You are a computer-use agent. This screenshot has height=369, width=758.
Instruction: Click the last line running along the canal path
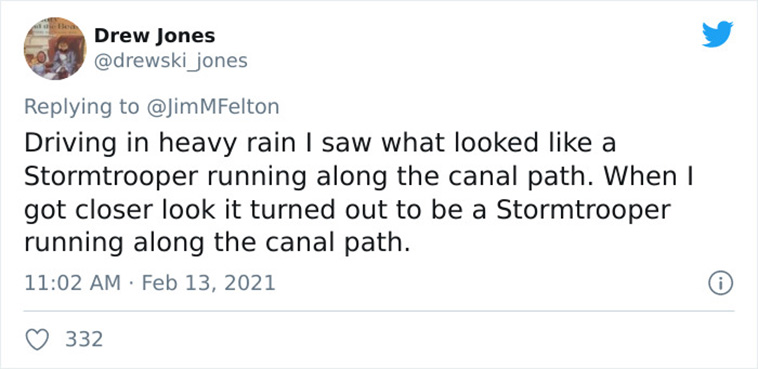[217, 244]
